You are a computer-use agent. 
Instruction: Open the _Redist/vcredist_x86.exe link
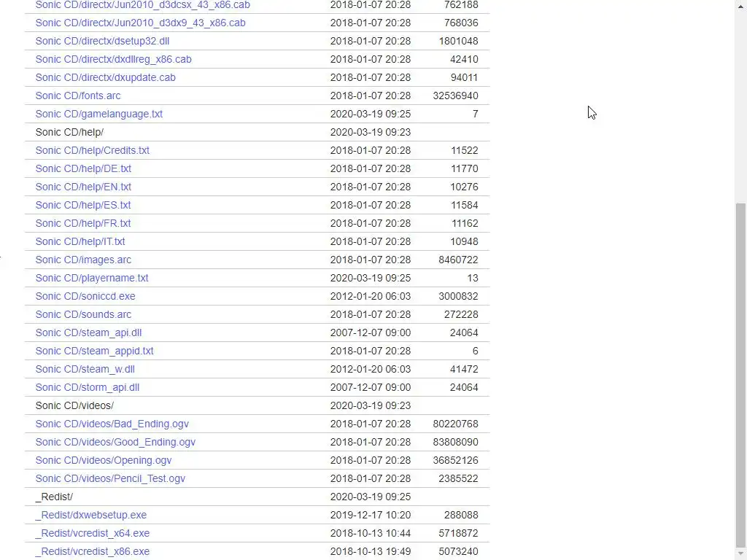pos(92,551)
